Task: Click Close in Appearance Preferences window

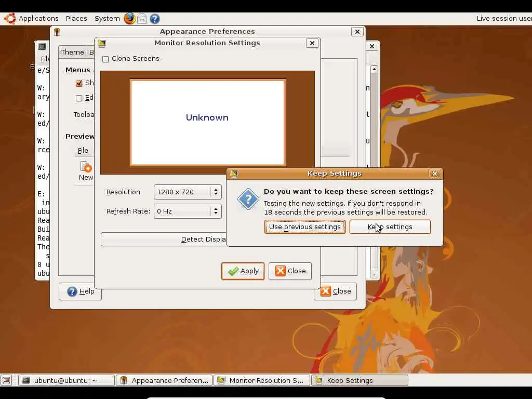Action: tap(336, 291)
